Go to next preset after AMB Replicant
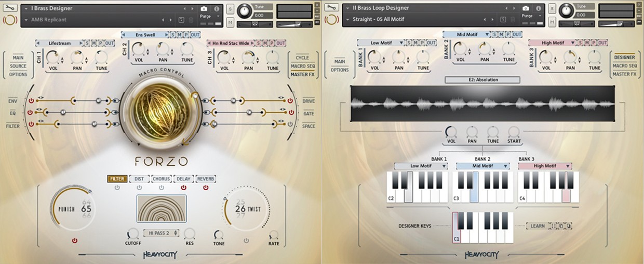Screen dimensions: 644x264 coord(170,20)
